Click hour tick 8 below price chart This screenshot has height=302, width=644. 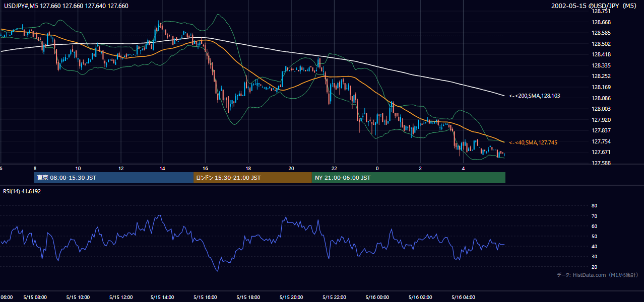[x=35, y=168]
